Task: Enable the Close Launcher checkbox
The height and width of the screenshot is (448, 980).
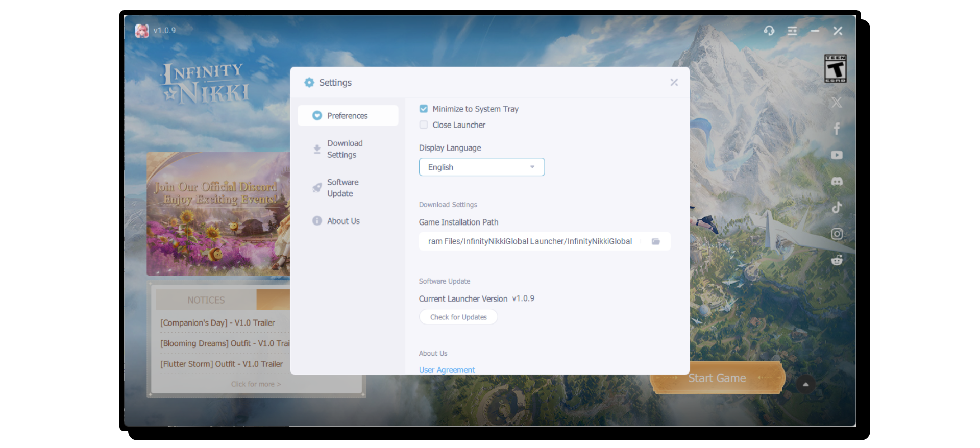Action: (x=424, y=125)
